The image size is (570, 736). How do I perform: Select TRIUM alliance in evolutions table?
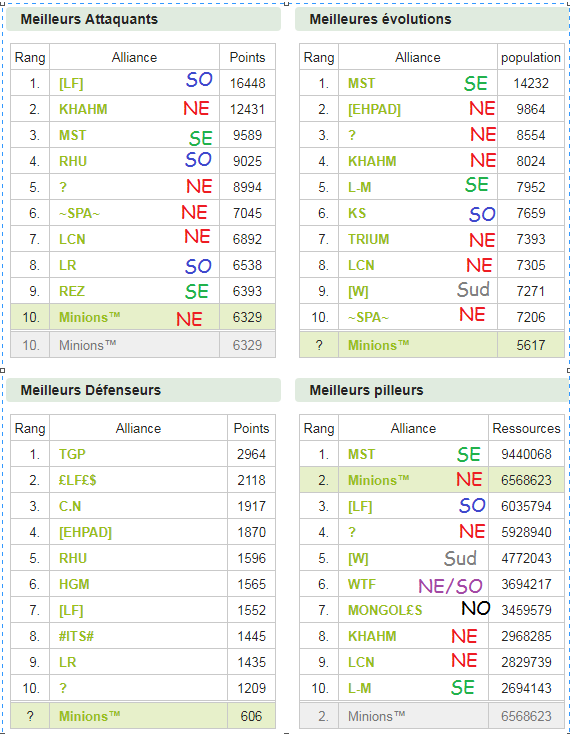click(x=369, y=239)
